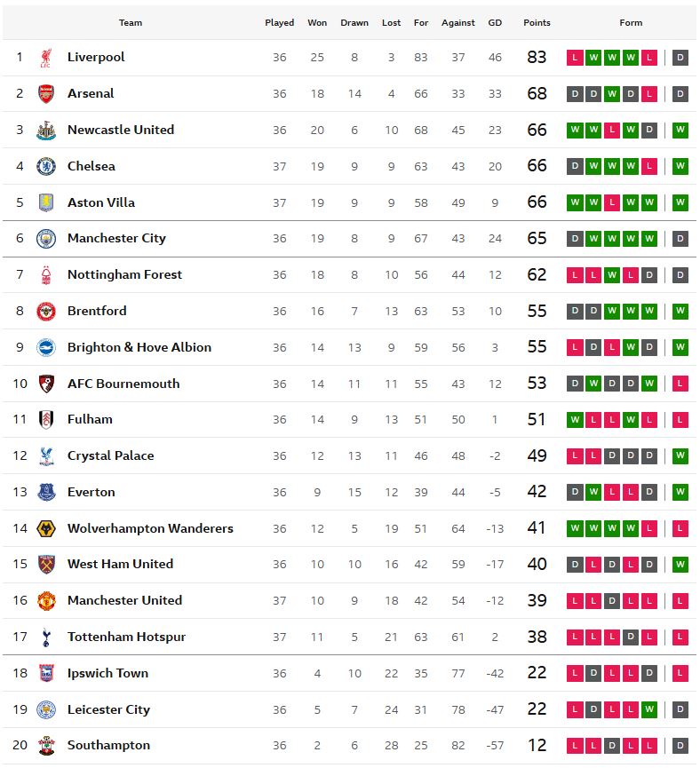
Task: Select the Newcastle United crest icon
Action: [46, 130]
